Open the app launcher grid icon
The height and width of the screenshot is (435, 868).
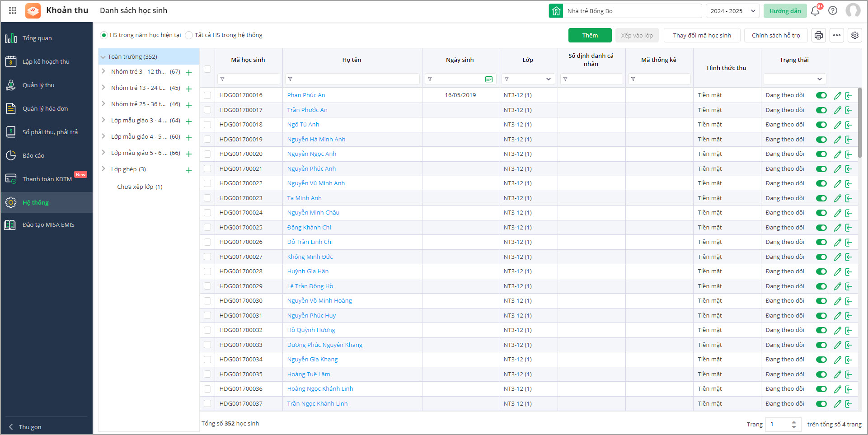13,10
